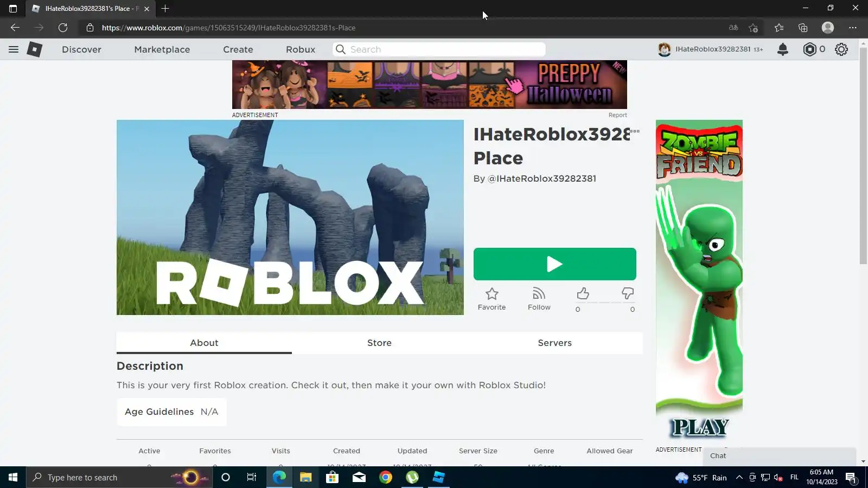Open the taskbar clock and calendar
The width and height of the screenshot is (868, 488).
pyautogui.click(x=821, y=477)
